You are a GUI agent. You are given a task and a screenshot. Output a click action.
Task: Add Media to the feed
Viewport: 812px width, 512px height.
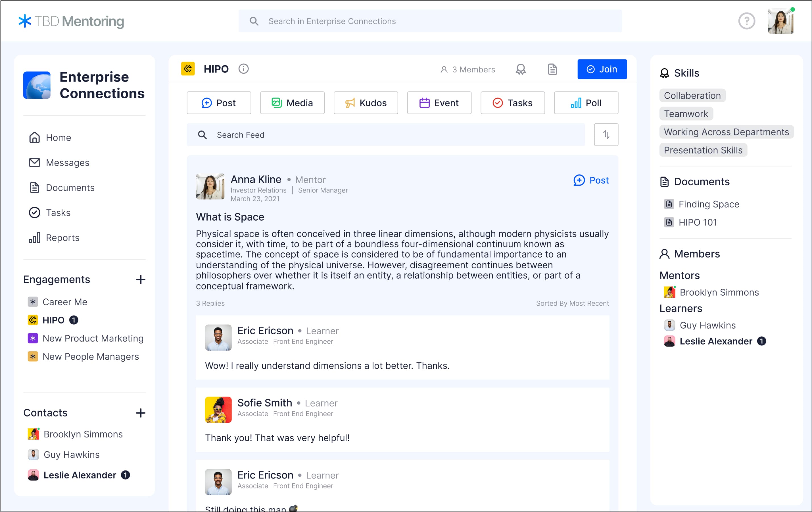[292, 103]
